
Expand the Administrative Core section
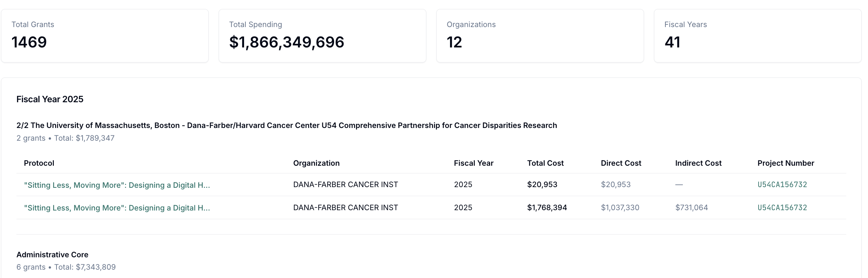click(x=52, y=255)
